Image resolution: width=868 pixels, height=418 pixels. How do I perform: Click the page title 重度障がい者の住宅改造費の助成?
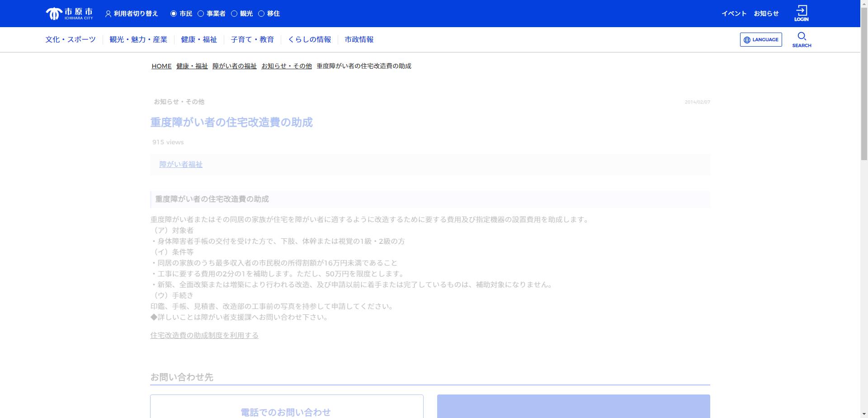click(231, 122)
